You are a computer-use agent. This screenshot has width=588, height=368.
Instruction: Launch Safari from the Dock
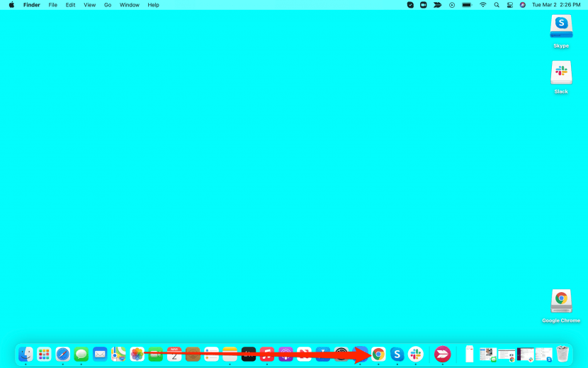point(63,354)
